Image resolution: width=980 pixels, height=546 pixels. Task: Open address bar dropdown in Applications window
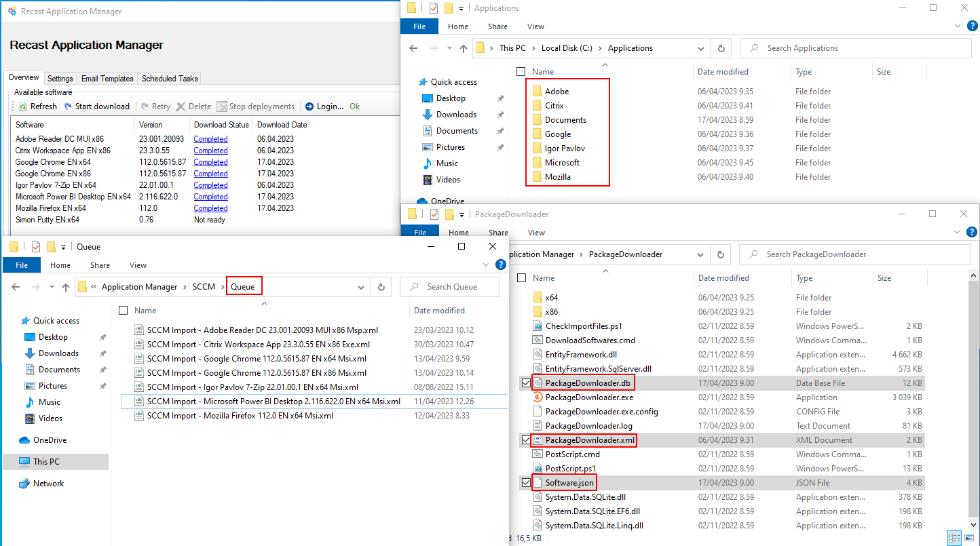[701, 48]
